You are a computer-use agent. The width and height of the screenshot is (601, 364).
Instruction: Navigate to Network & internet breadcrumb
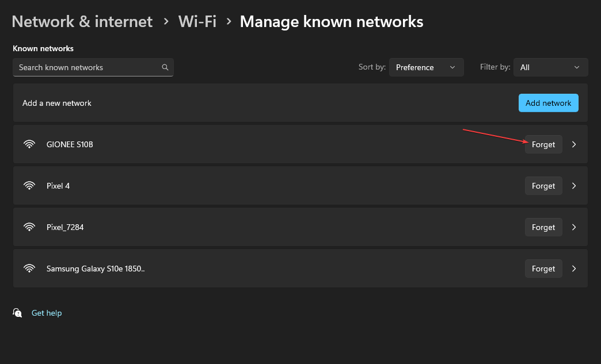coord(82,21)
